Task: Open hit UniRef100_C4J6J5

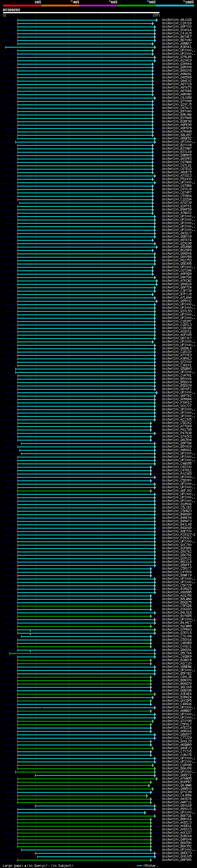Action: [x=177, y=33]
